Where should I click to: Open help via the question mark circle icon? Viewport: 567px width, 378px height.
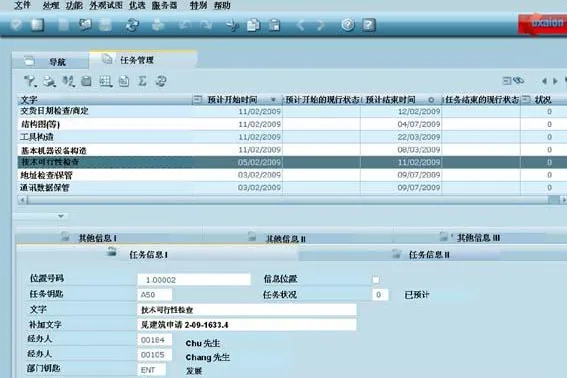pos(348,25)
